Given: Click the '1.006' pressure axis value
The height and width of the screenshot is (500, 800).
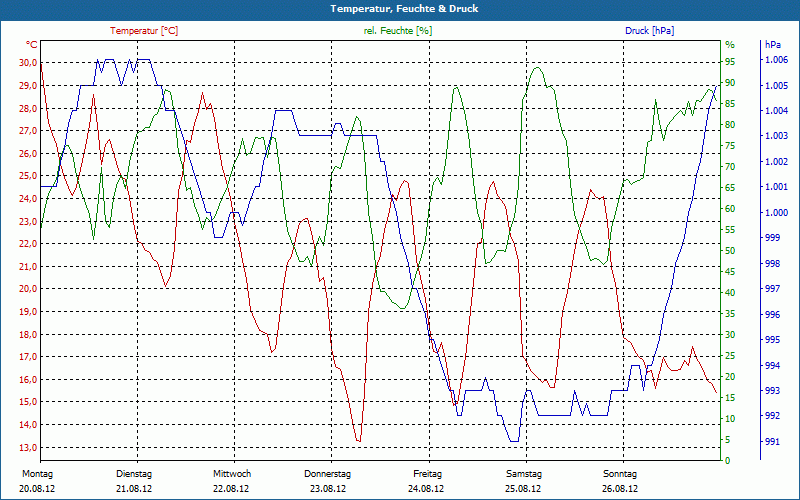Looking at the screenshot, I should point(776,60).
